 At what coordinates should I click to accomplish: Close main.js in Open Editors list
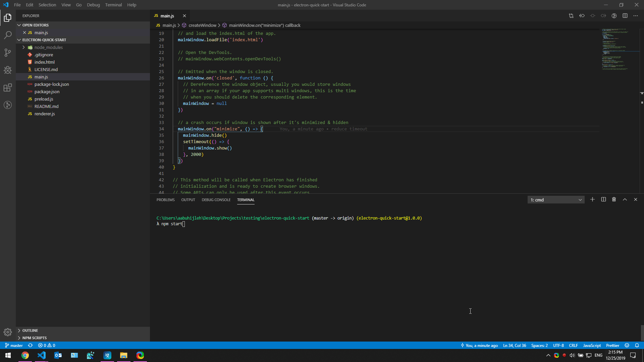pos(24,33)
